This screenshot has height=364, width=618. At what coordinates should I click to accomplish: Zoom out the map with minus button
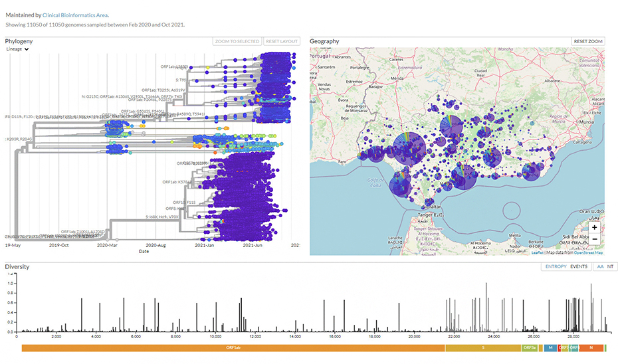pyautogui.click(x=594, y=239)
